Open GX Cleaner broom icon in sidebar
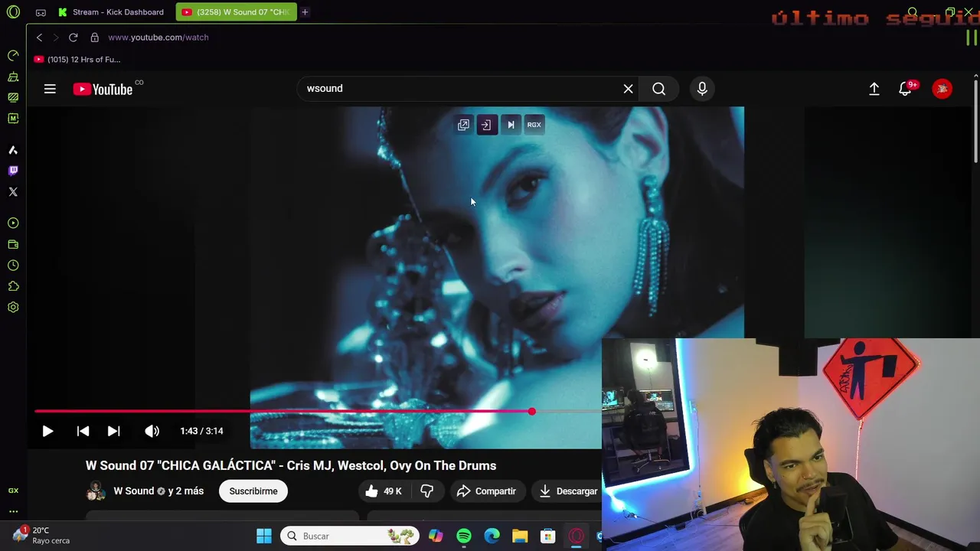Viewport: 980px width, 551px height. click(13, 77)
